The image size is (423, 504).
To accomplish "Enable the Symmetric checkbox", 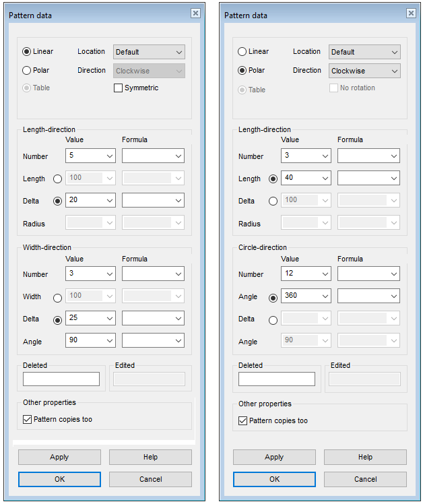I will (x=119, y=88).
